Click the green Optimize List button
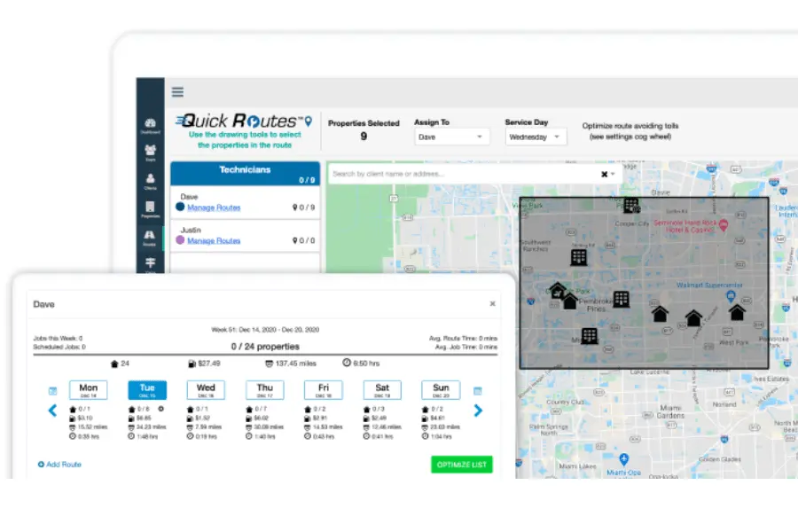 462,465
